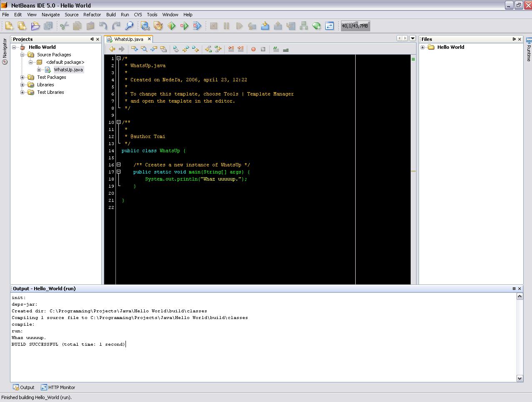532x402 pixels.
Task: Open the Navigator side tab
Action: coord(5,51)
